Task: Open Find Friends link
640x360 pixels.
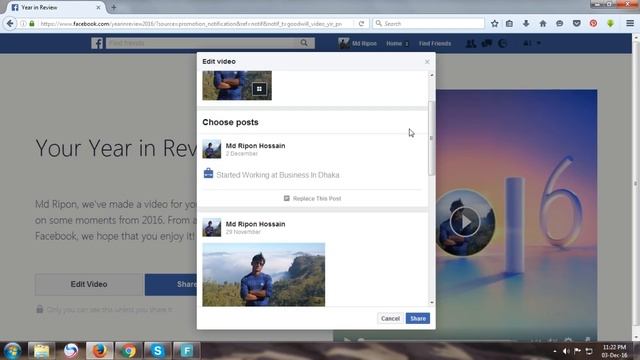Action: tap(435, 43)
